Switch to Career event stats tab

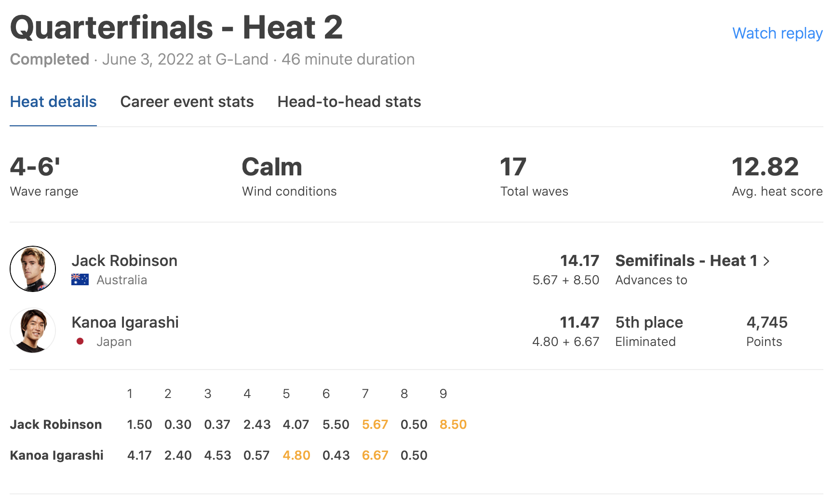[187, 102]
